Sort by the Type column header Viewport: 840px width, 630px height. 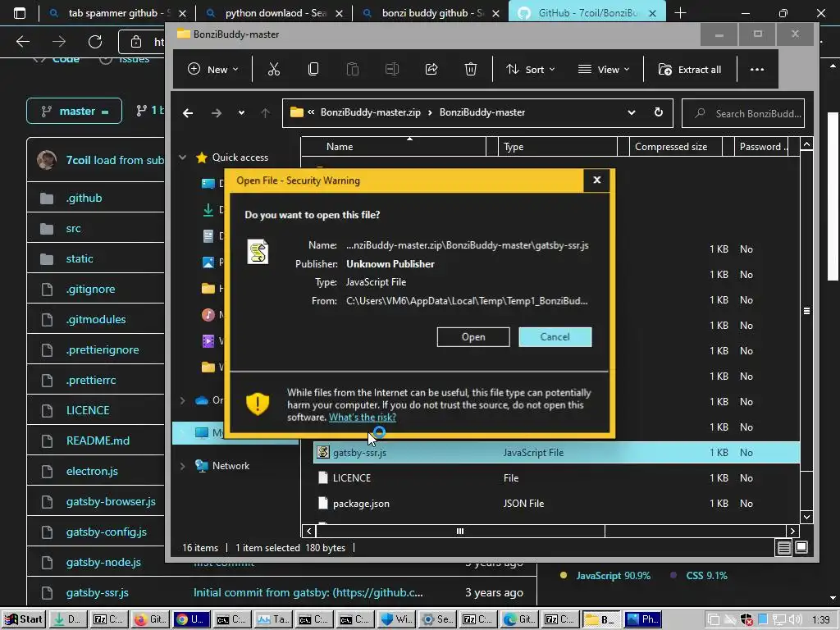coord(558,146)
